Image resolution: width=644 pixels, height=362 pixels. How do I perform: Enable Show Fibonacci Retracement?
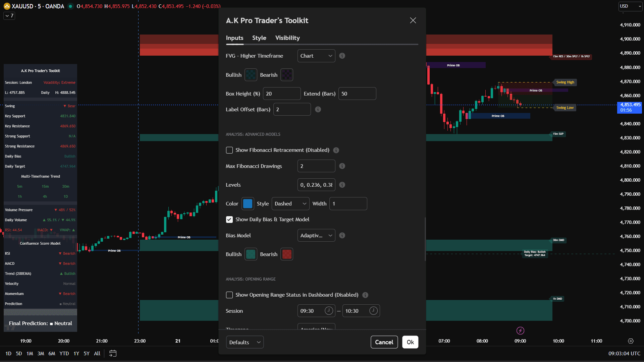[x=229, y=150]
